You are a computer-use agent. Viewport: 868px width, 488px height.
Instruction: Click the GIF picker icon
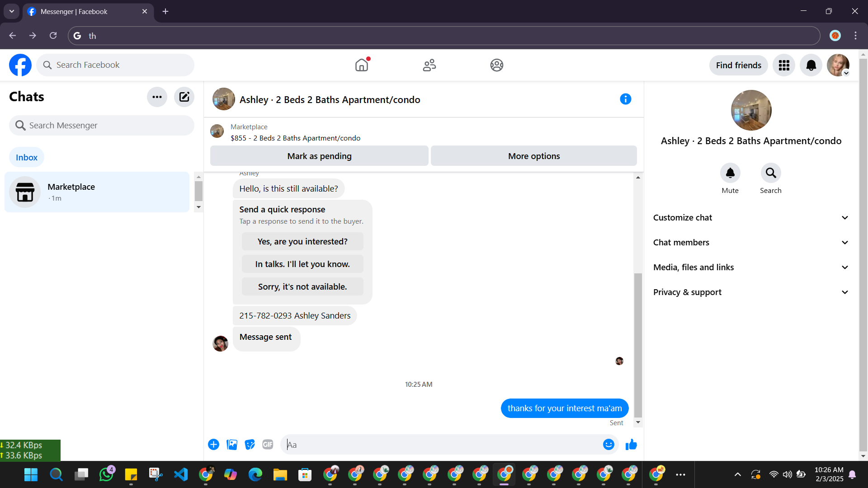pyautogui.click(x=268, y=445)
